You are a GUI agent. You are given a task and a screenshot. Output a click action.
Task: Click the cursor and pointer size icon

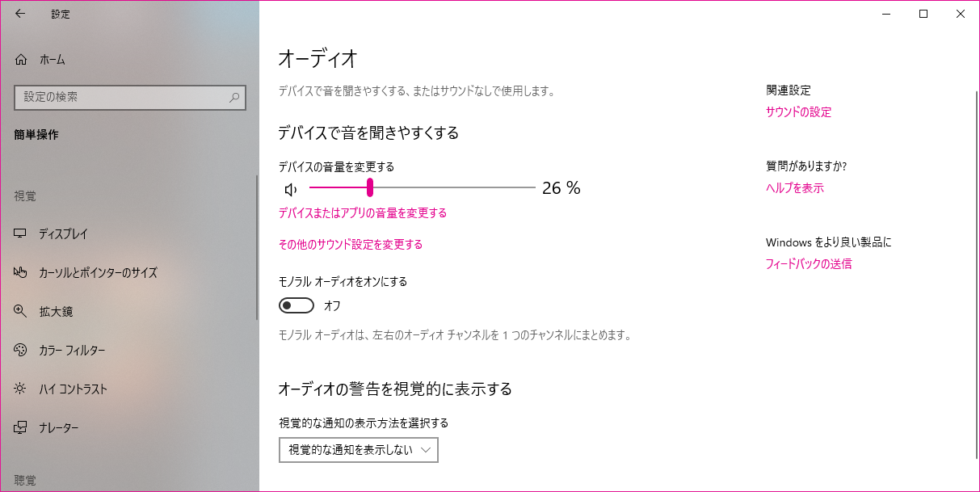point(21,273)
